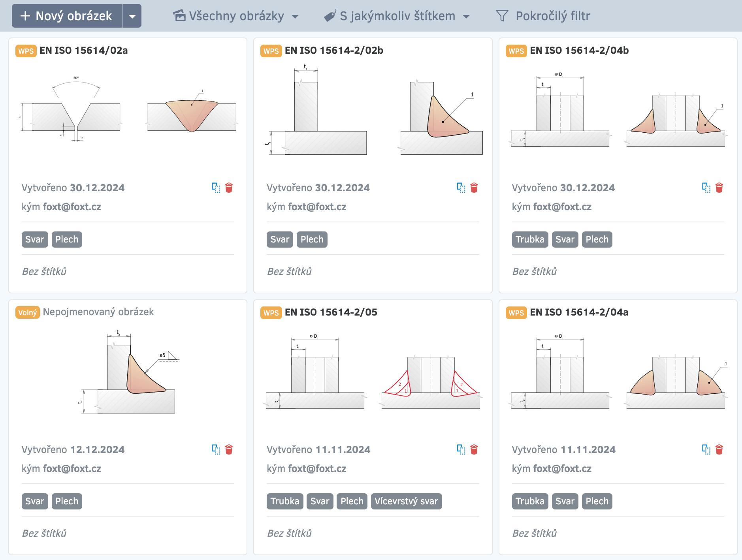This screenshot has height=560, width=742.
Task: Click the Nový obrázek button
Action: (67, 16)
